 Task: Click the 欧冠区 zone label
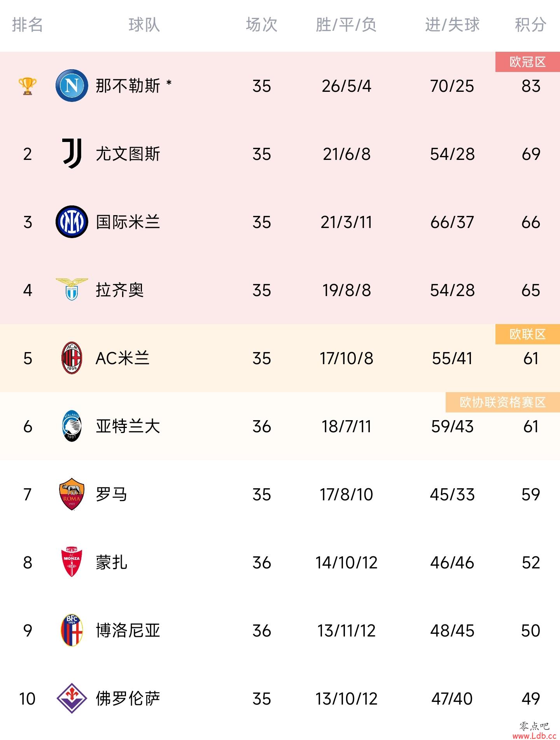(x=528, y=62)
